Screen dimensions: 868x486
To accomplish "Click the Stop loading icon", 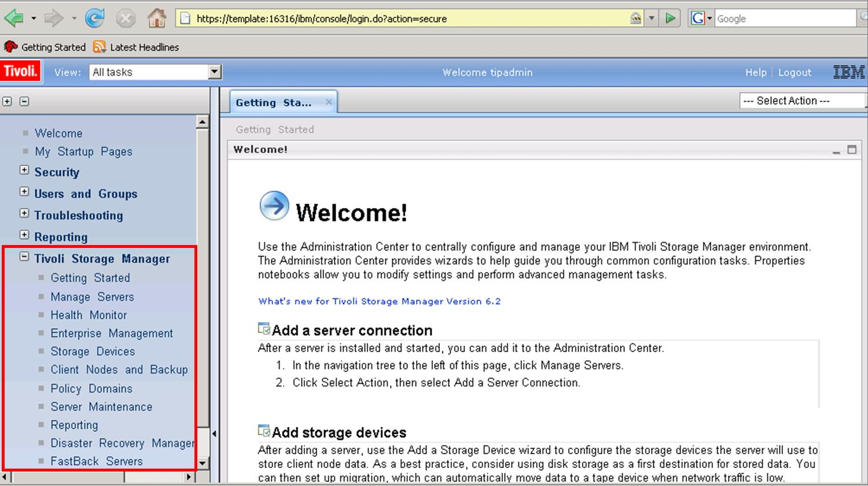I will coord(125,19).
